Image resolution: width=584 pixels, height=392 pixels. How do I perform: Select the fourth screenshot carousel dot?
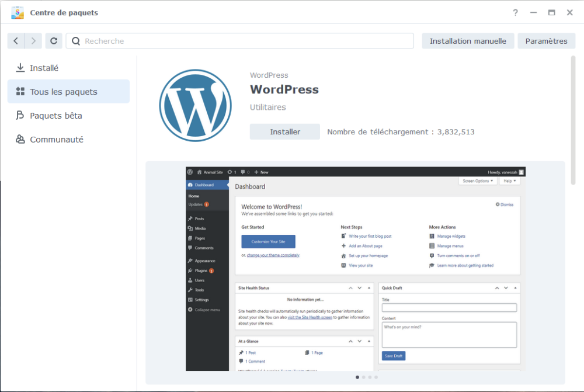click(x=376, y=377)
